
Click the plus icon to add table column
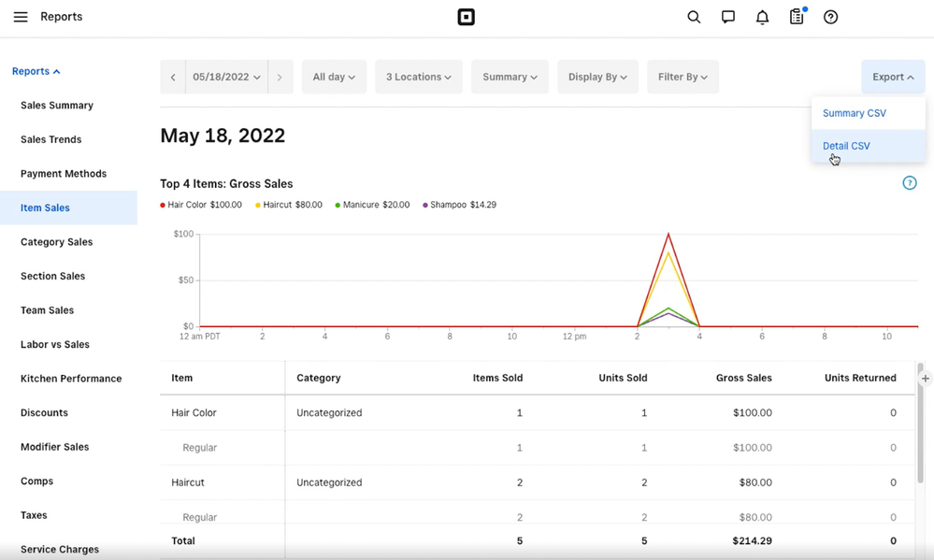(x=925, y=379)
